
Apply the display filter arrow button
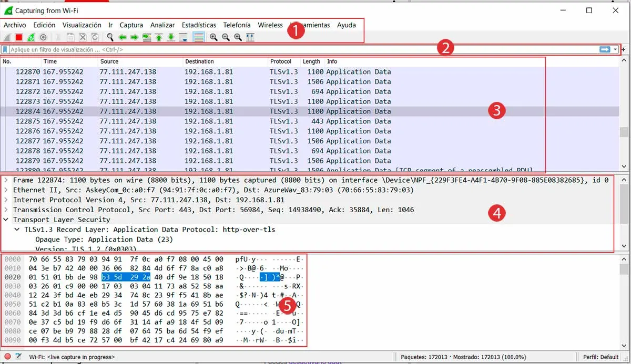(x=605, y=49)
